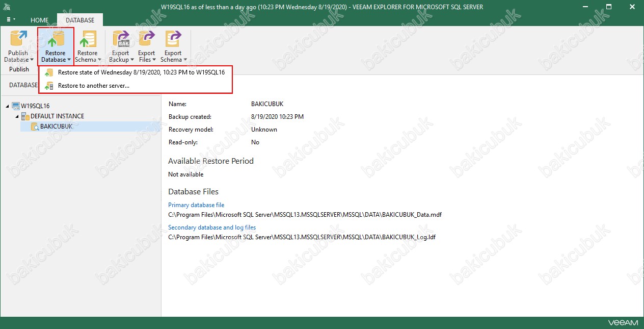This screenshot has width=644, height=329.
Task: Click the Restore Database icon
Action: (x=55, y=40)
